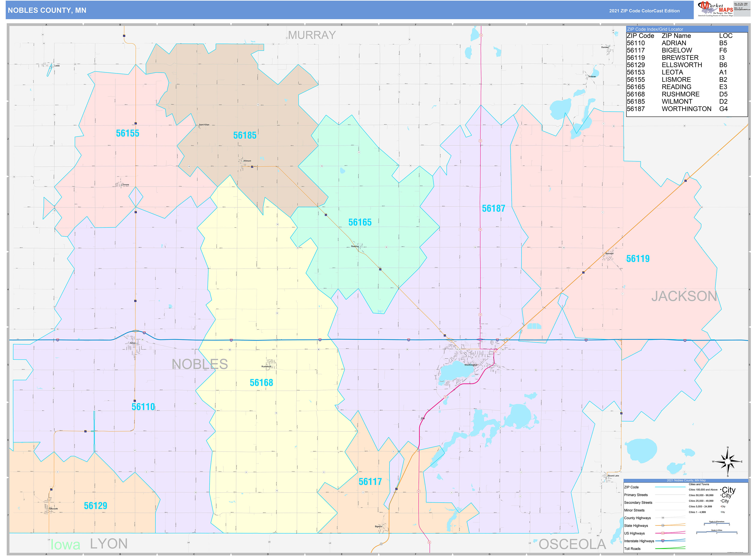Select the 56168 ZIP code label

tap(261, 383)
